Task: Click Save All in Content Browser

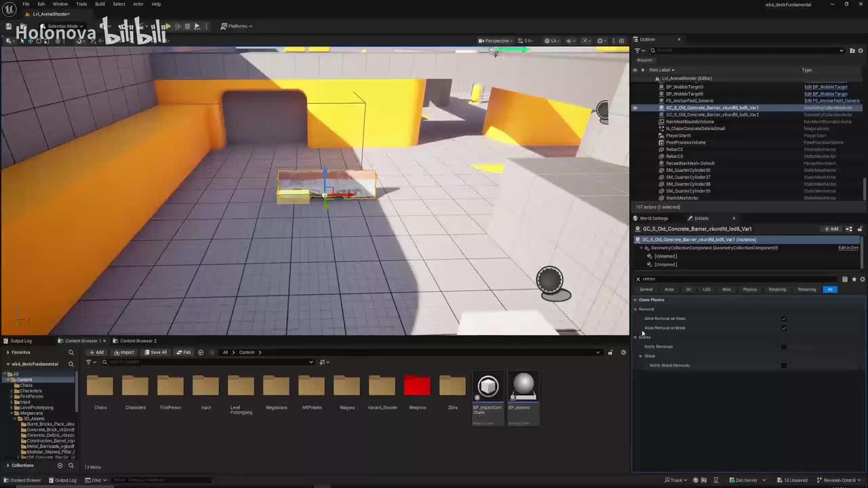Action: tap(155, 352)
